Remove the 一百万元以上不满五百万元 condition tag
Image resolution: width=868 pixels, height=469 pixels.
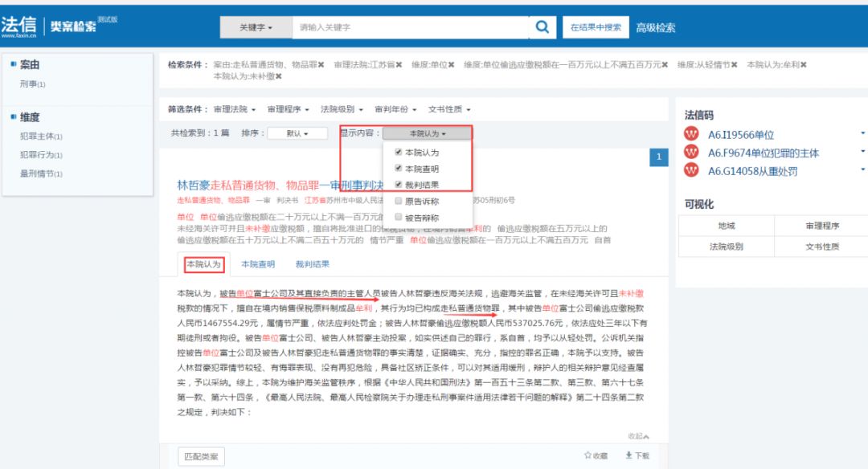pos(665,65)
